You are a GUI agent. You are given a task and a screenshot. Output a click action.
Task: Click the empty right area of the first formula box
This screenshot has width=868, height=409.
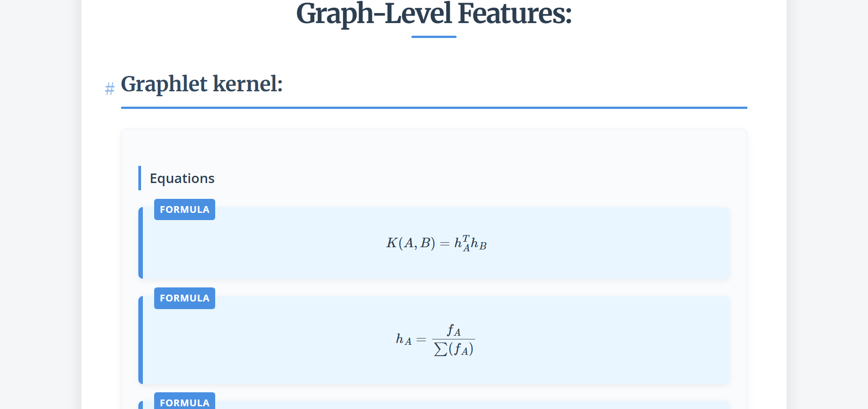pyautogui.click(x=633, y=243)
